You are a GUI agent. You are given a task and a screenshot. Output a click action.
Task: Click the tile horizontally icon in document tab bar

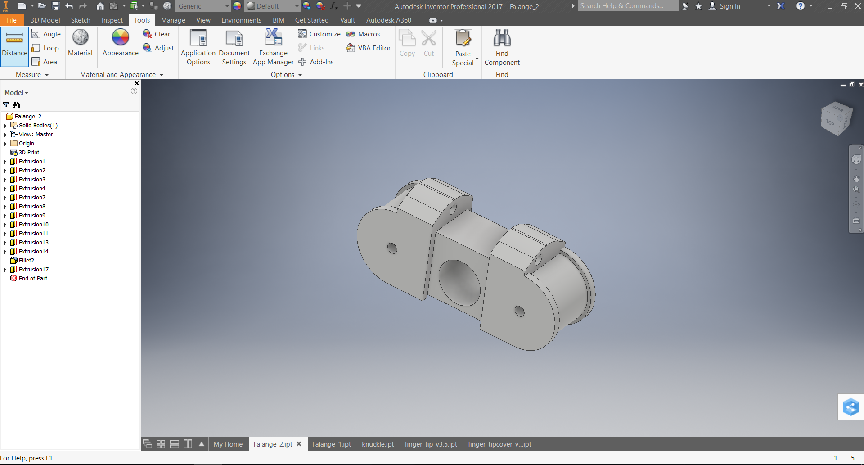coord(174,444)
